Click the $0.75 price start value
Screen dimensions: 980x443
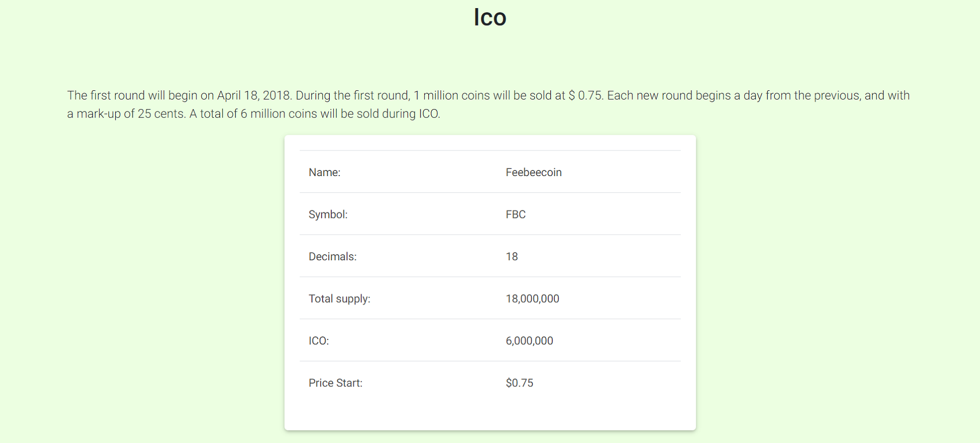point(519,383)
